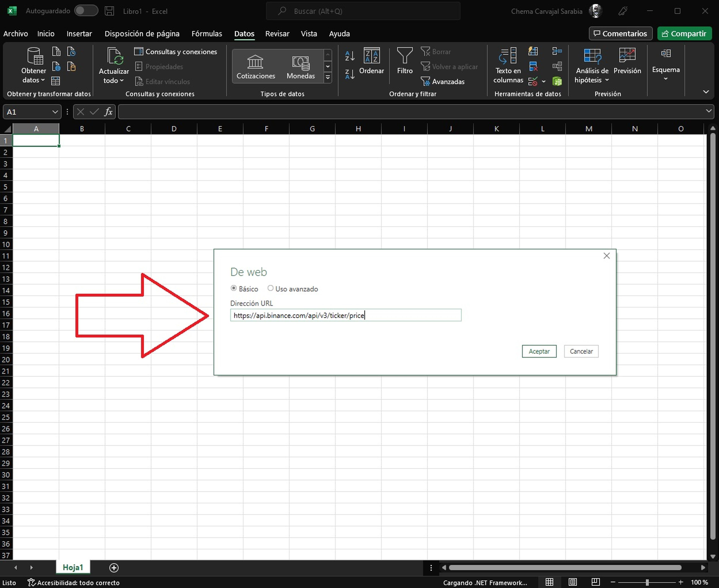Toggle the Filtro filter button
Image resolution: width=719 pixels, height=588 pixels.
(404, 61)
